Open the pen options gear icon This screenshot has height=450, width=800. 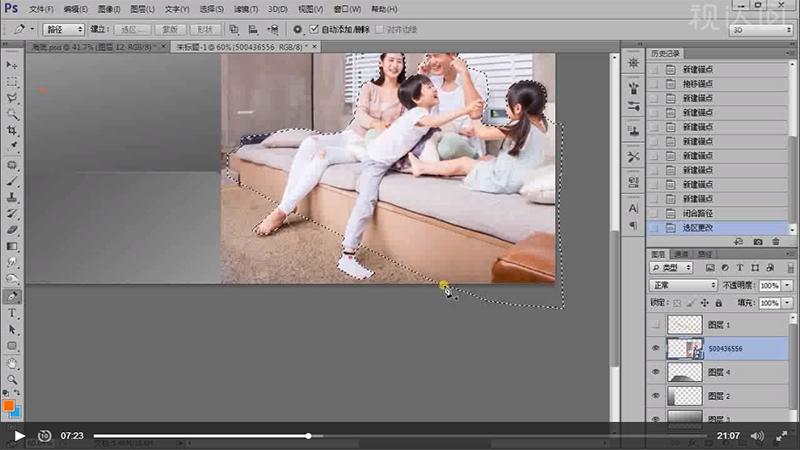[x=298, y=30]
